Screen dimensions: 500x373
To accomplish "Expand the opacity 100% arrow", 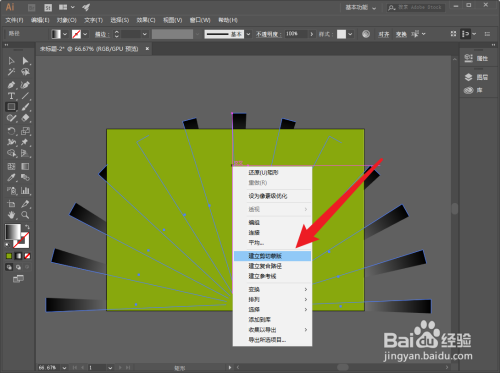I will pos(312,34).
